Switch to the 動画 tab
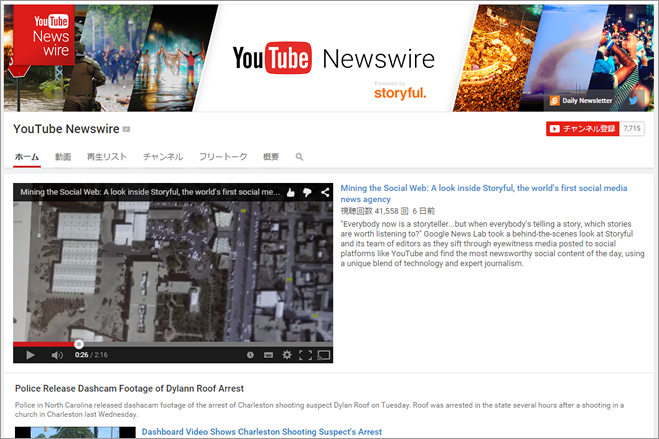The height and width of the screenshot is (439, 659). (x=63, y=157)
